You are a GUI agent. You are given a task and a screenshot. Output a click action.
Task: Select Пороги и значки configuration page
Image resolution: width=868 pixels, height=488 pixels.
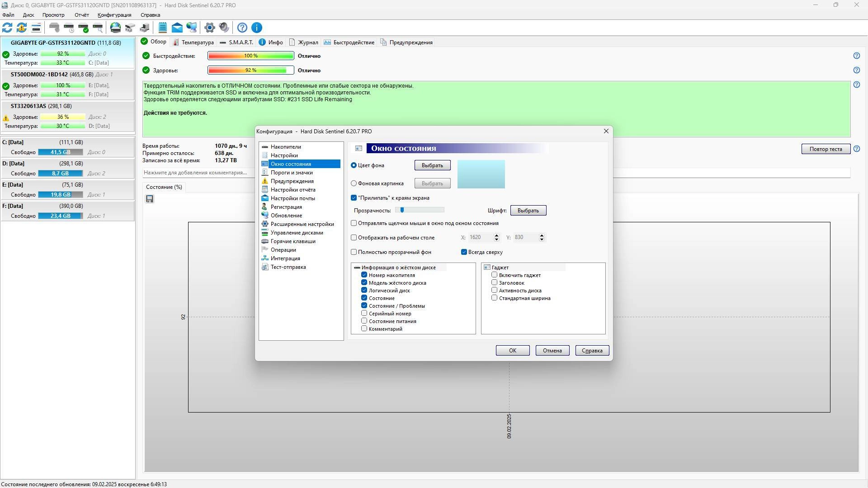click(x=292, y=173)
